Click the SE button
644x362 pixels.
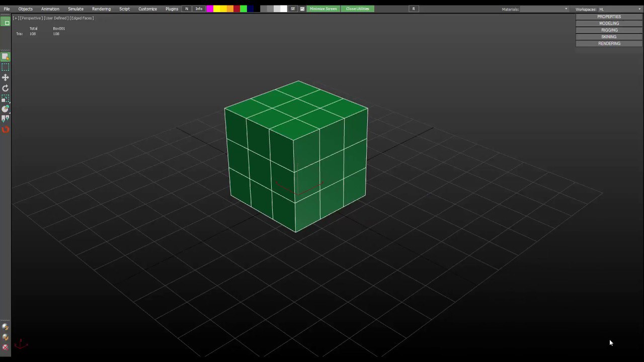click(293, 9)
